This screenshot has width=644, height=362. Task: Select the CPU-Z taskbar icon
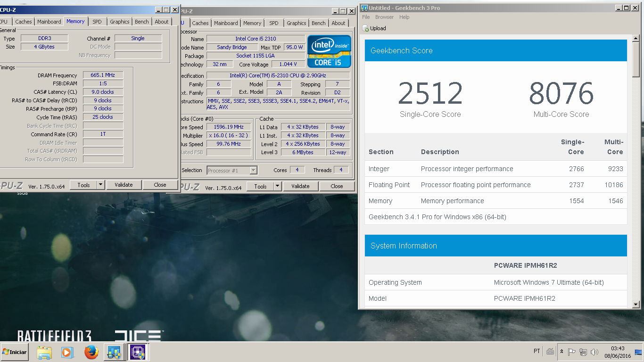point(138,352)
